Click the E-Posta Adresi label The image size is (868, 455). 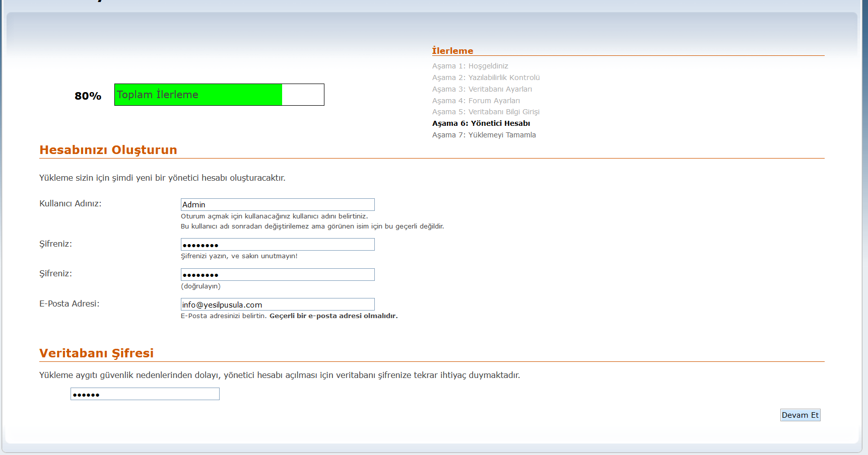[x=69, y=304]
